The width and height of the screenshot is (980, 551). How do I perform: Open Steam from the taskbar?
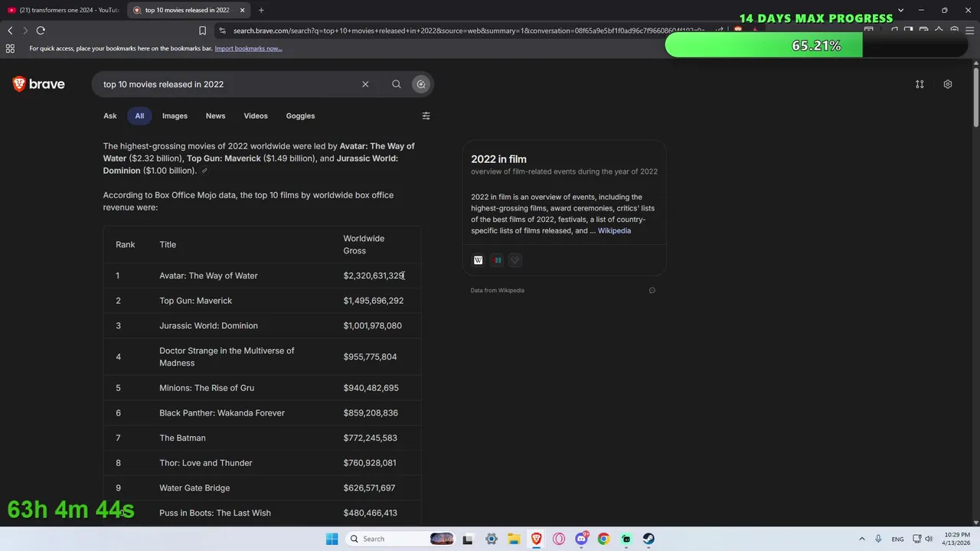648,539
